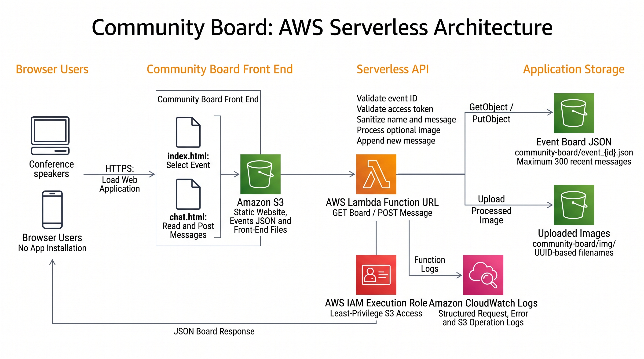Click the pink Amazon CloudWatch Logs icon
Viewport: 644px width, 359px height.
pyautogui.click(x=483, y=275)
